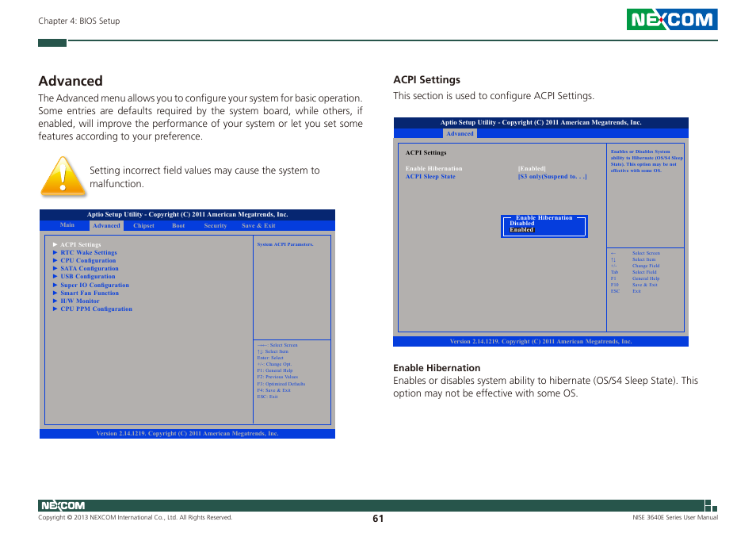Image resolution: width=756 pixels, height=533 pixels.
Task: Expand the RTC Wake Settings arrow
Action: click(55, 252)
